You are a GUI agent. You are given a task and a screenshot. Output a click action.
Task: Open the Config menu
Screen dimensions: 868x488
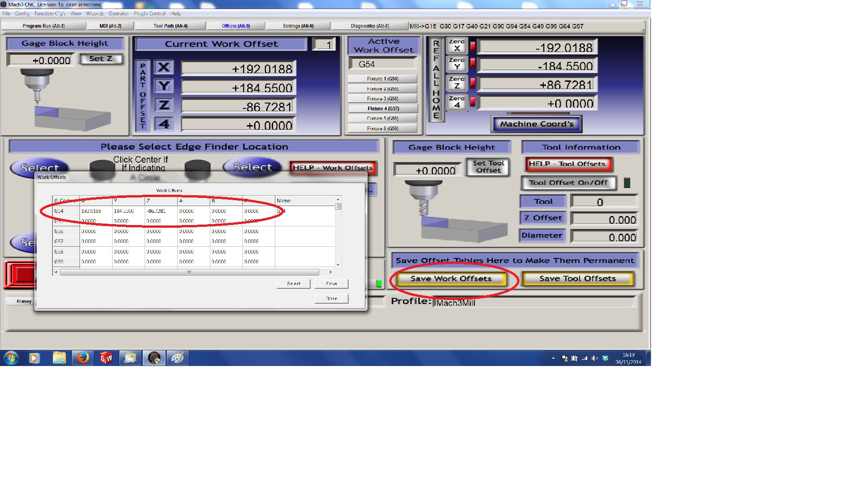(22, 14)
